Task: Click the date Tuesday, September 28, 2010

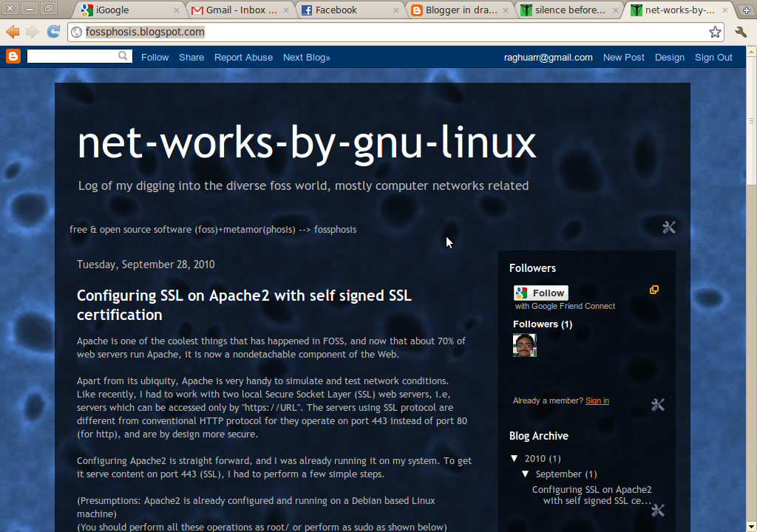Action: click(x=146, y=265)
